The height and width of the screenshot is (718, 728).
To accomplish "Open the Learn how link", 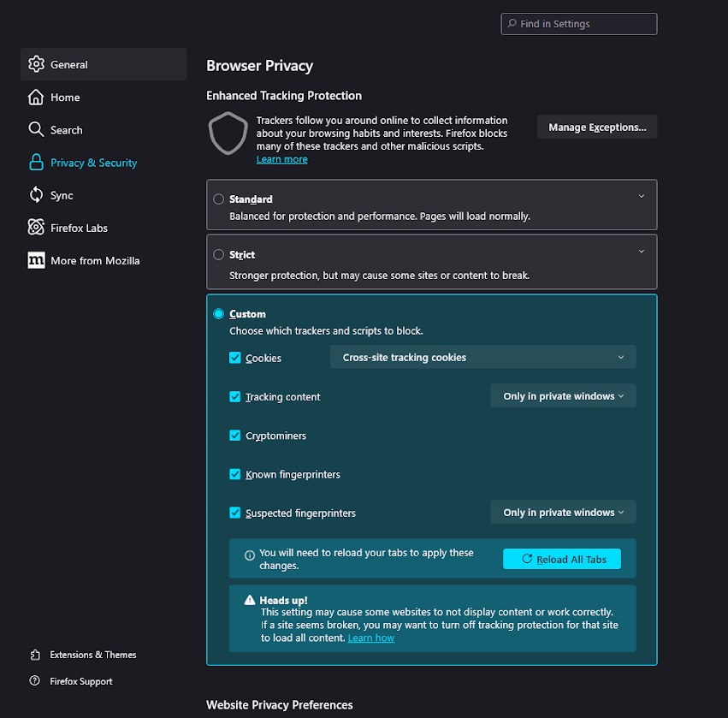I will pos(371,638).
